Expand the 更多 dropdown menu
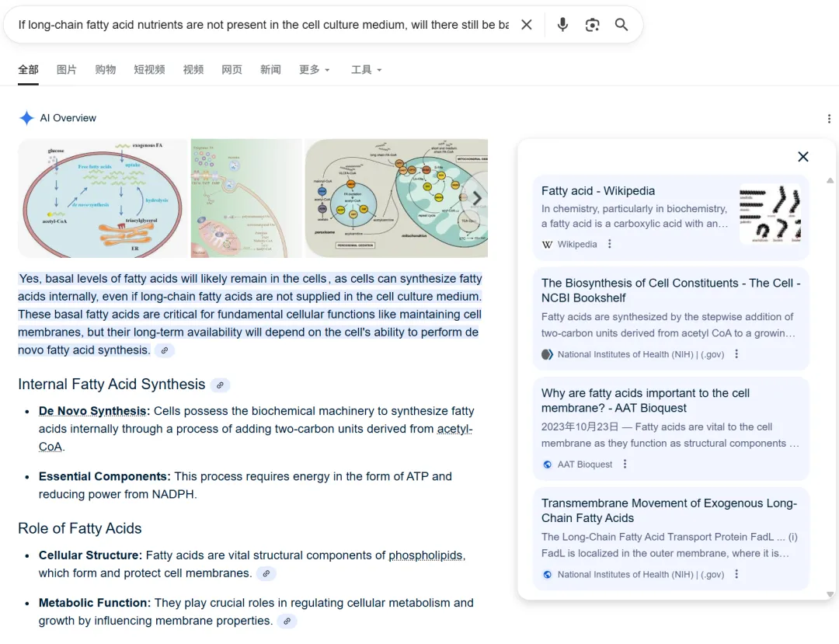Screen dimensions: 839x644 click(x=315, y=70)
